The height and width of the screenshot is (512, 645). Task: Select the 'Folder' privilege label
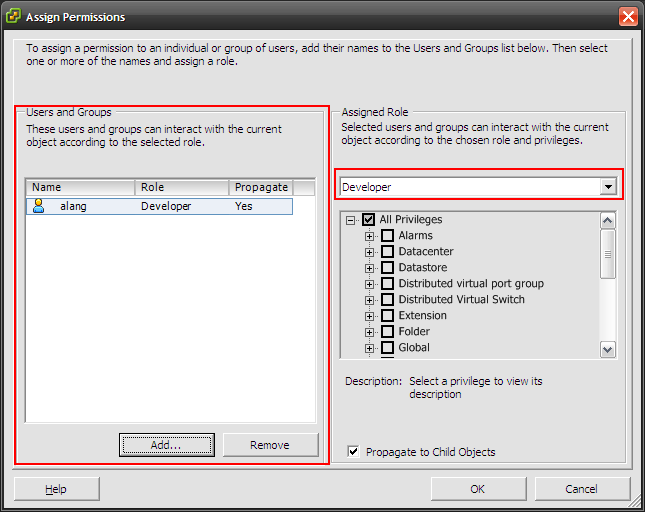click(414, 331)
